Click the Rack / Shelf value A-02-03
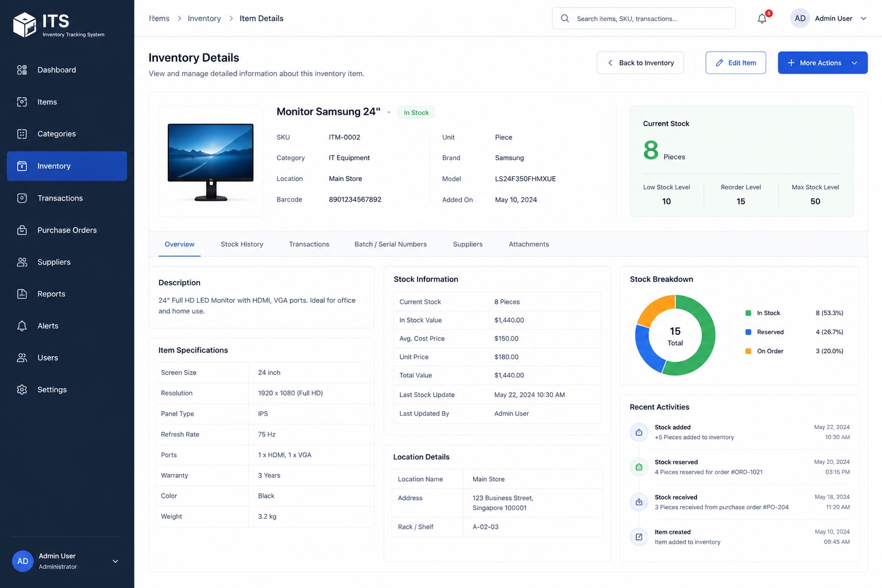Viewport: 882px width, 588px height. point(486,527)
